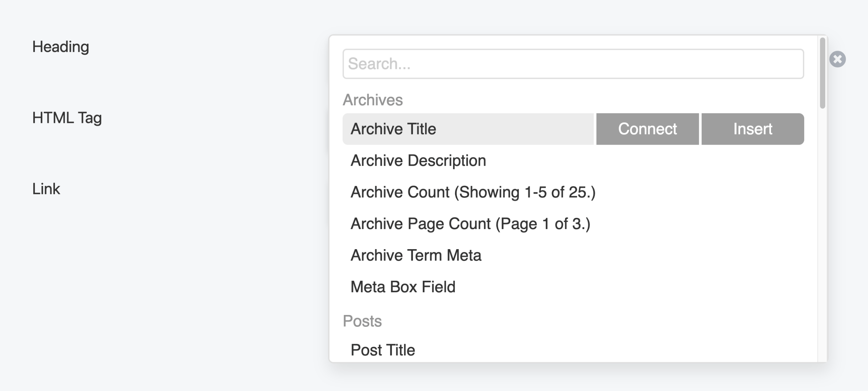Click the popup scrollbar handle
The width and height of the screenshot is (868, 391).
click(822, 73)
